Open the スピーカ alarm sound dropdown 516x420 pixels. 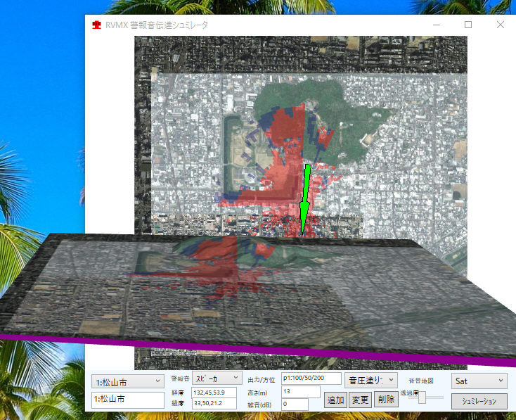pos(217,378)
